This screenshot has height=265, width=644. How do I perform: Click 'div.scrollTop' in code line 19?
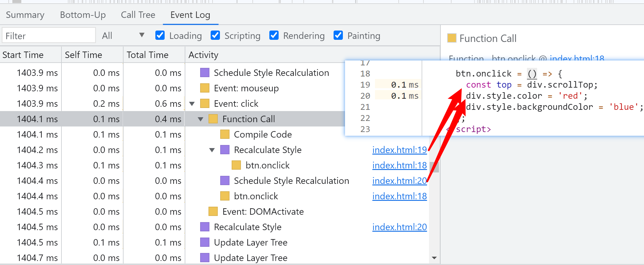tap(560, 85)
